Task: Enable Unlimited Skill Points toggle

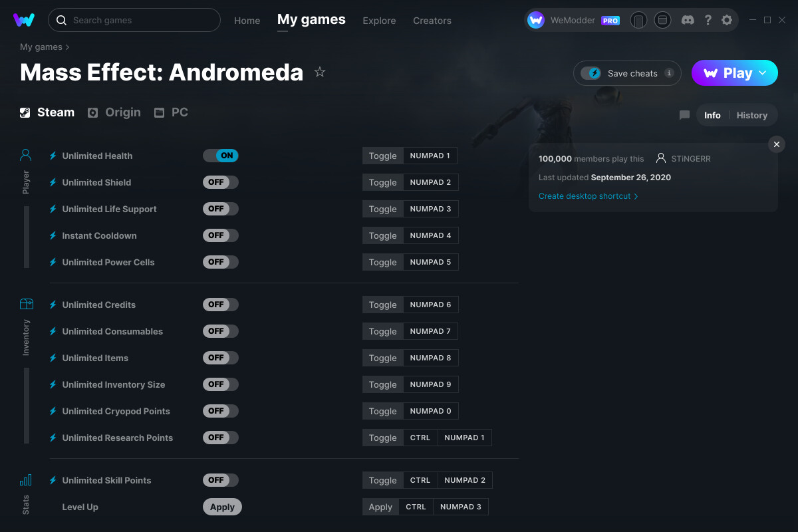Action: [220, 480]
